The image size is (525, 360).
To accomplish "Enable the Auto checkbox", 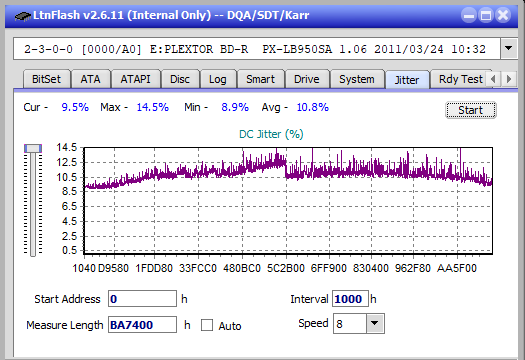I will click(x=207, y=325).
